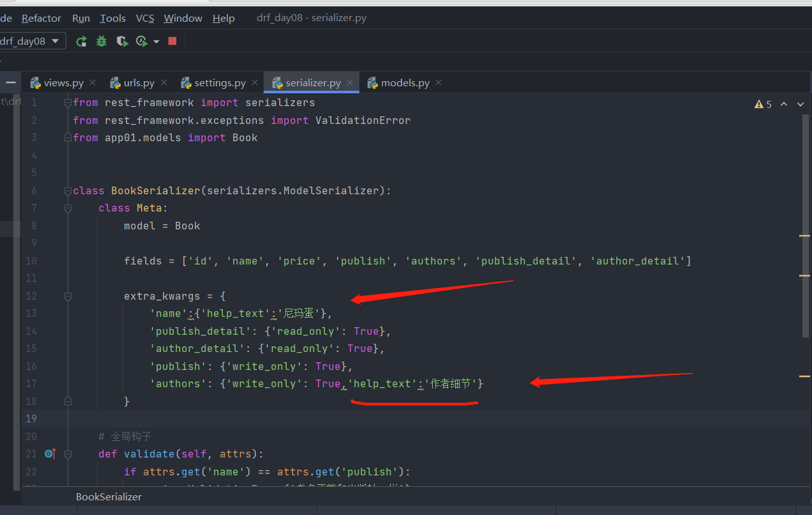The height and width of the screenshot is (515, 812).
Task: Select the serializer.py tab
Action: click(x=313, y=82)
